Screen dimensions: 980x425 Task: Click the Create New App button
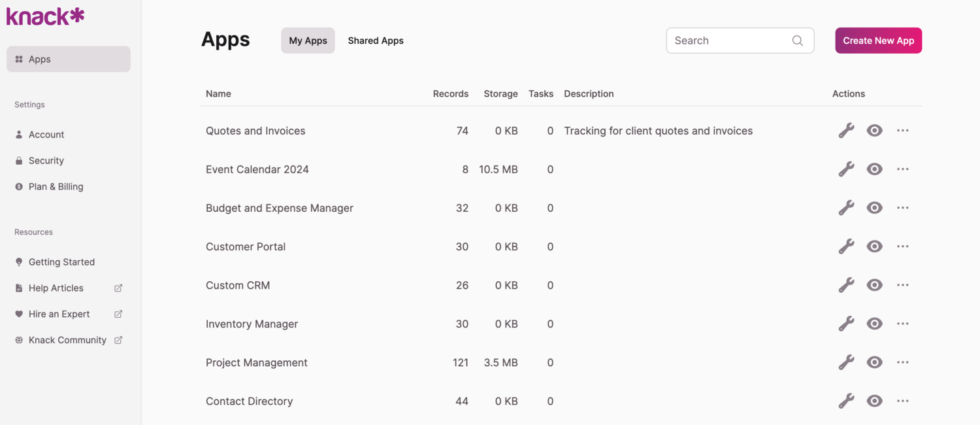point(878,40)
